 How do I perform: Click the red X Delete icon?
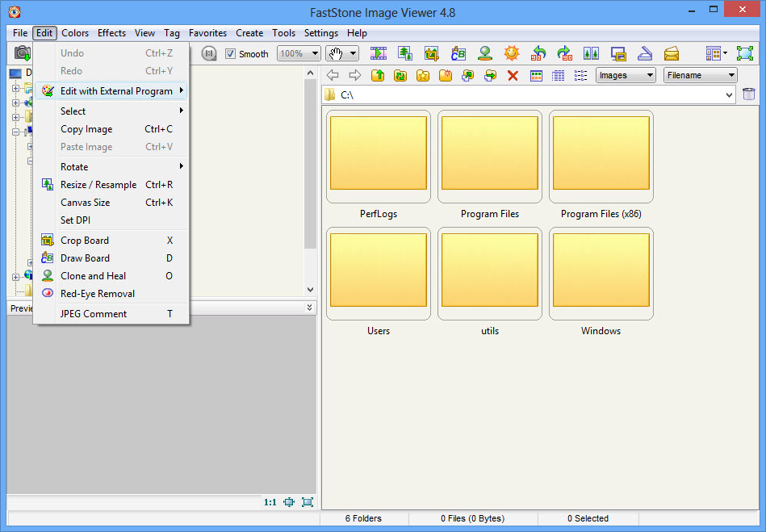point(513,76)
